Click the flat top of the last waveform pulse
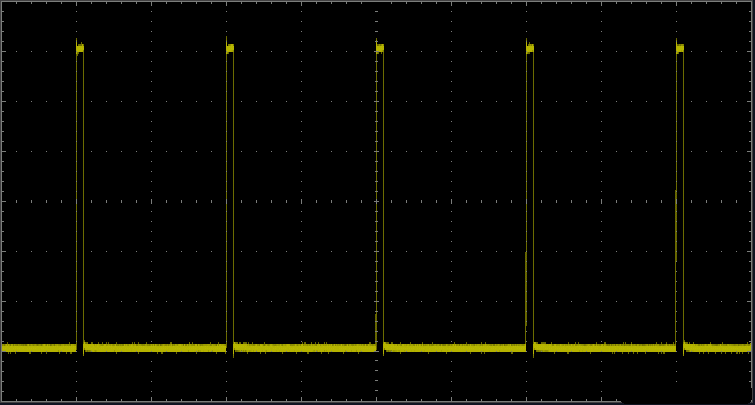The height and width of the screenshot is (405, 755). tap(680, 48)
